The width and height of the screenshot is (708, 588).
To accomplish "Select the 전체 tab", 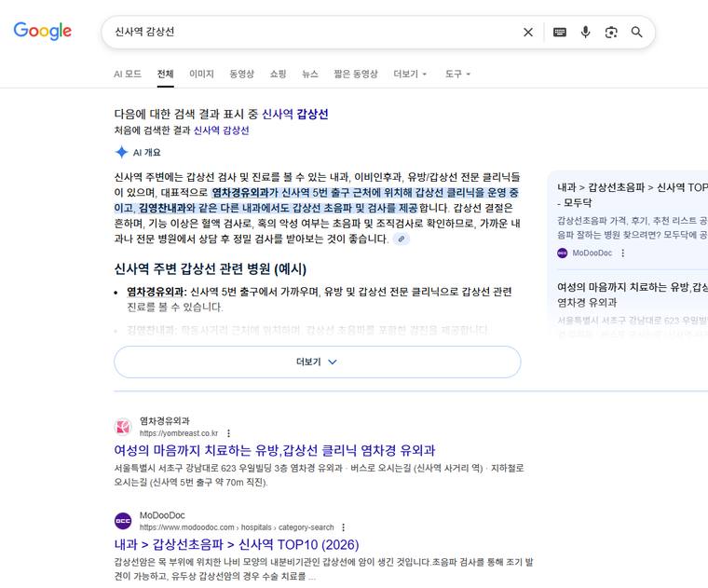I will click(x=165, y=74).
